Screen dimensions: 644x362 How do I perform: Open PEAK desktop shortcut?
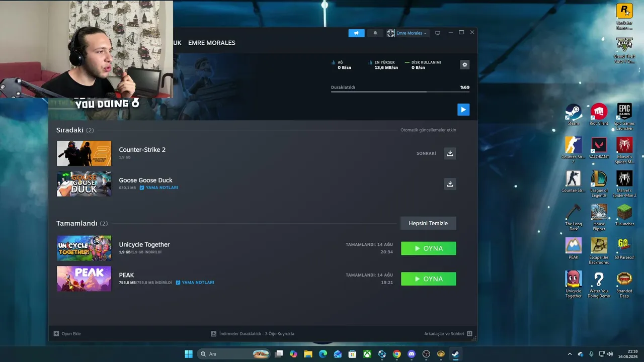(574, 249)
